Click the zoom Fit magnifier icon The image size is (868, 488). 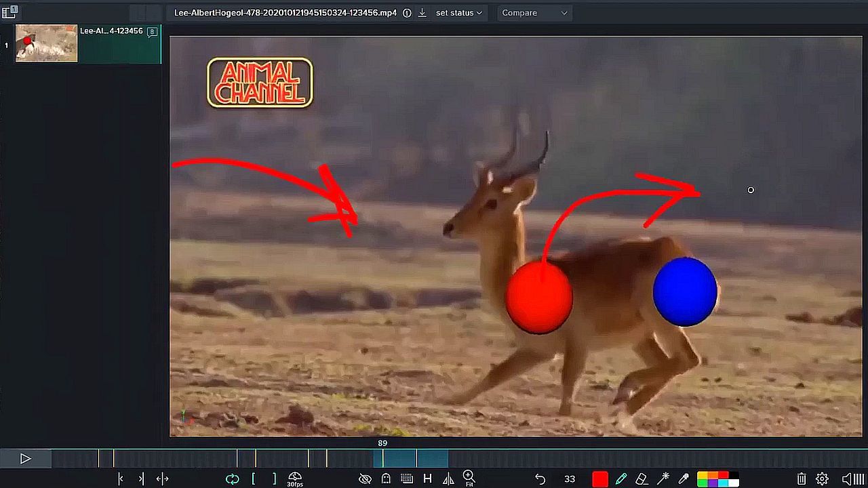(469, 479)
